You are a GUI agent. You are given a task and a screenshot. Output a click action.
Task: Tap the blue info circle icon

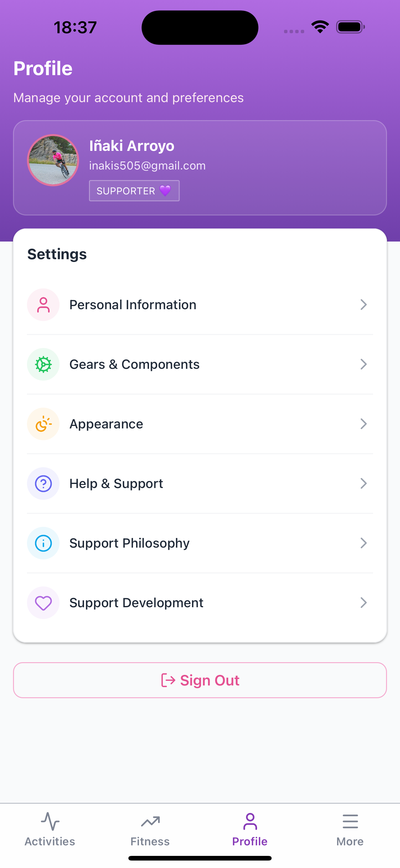coord(43,543)
